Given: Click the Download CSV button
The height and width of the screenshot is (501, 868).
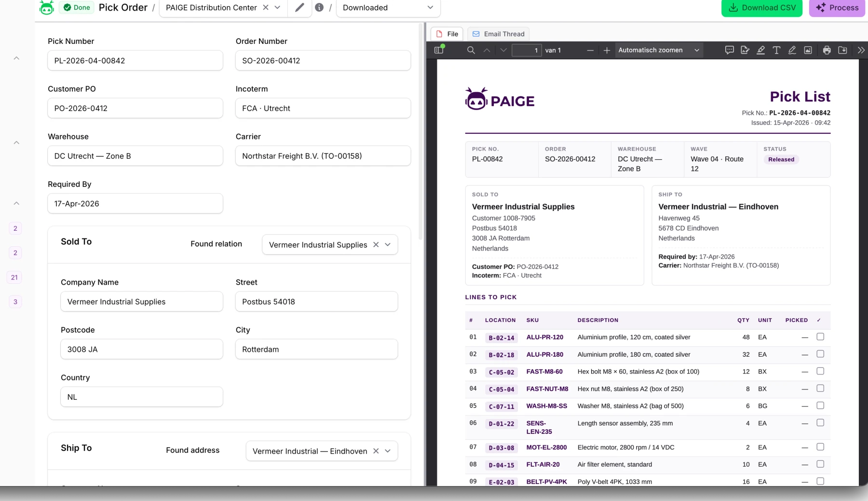Looking at the screenshot, I should (x=762, y=8).
